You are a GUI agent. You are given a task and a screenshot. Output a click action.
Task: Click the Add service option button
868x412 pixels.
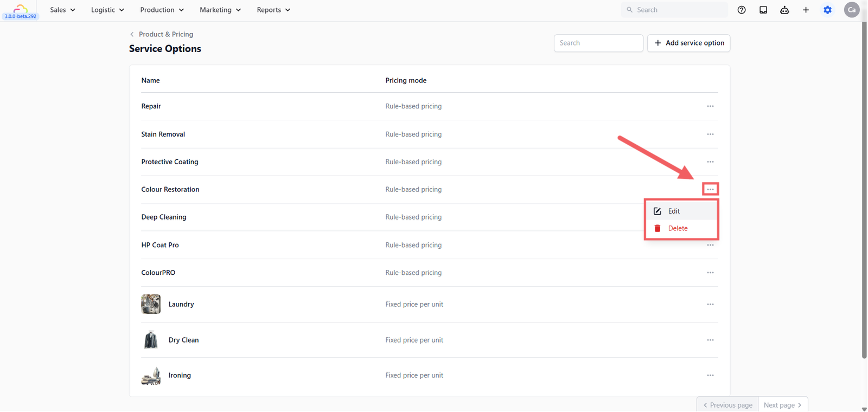click(x=688, y=43)
